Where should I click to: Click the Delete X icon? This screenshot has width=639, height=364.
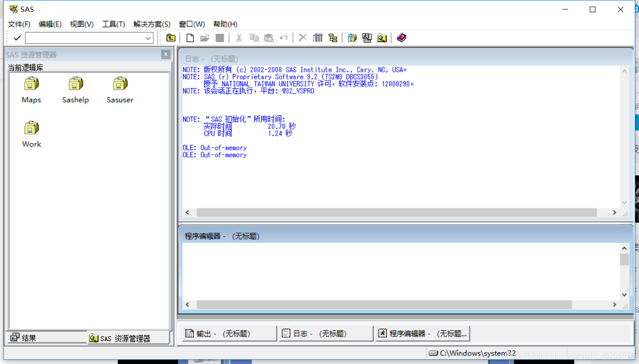tap(303, 38)
